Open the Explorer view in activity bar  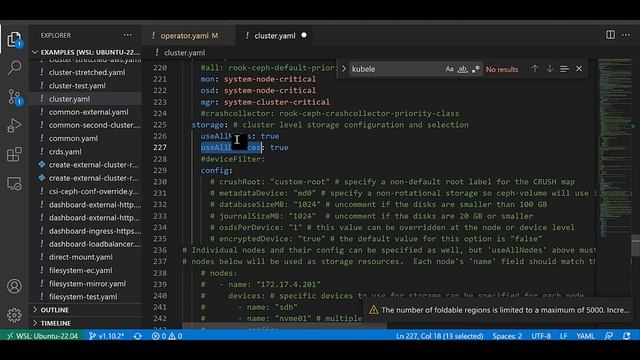pyautogui.click(x=14, y=40)
